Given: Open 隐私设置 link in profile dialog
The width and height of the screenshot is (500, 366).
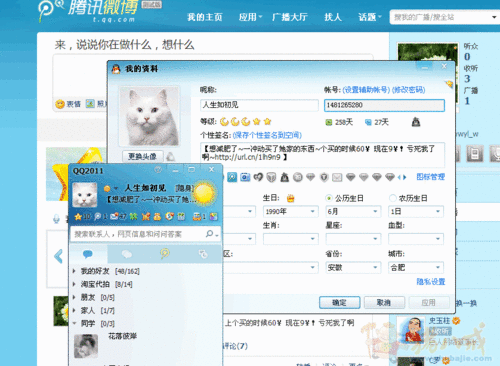Looking at the screenshot, I should tap(431, 282).
